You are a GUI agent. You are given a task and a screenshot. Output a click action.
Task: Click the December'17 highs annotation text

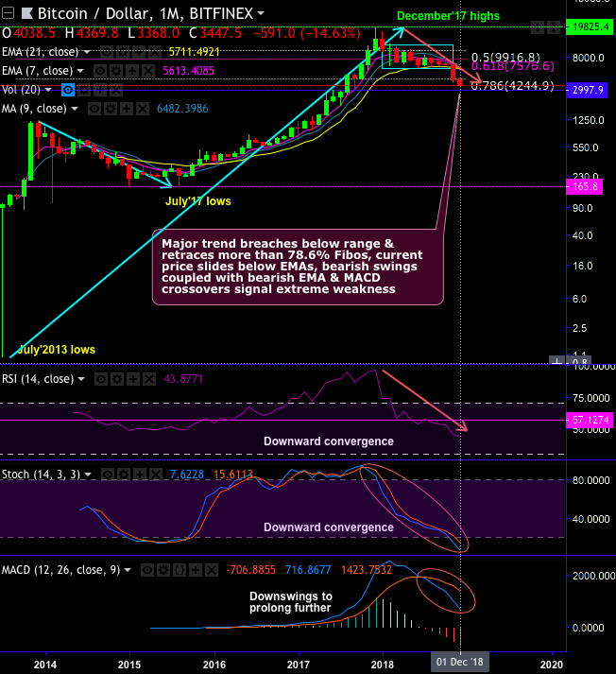click(448, 16)
